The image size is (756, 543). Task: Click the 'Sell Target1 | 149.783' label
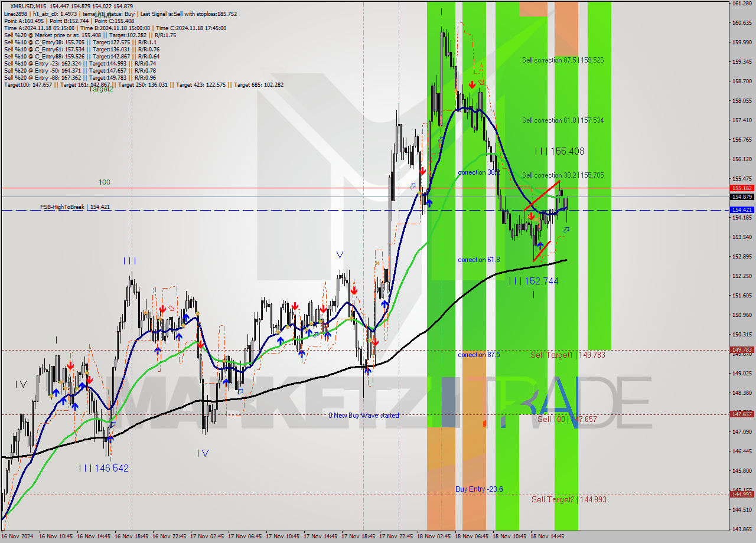[568, 355]
